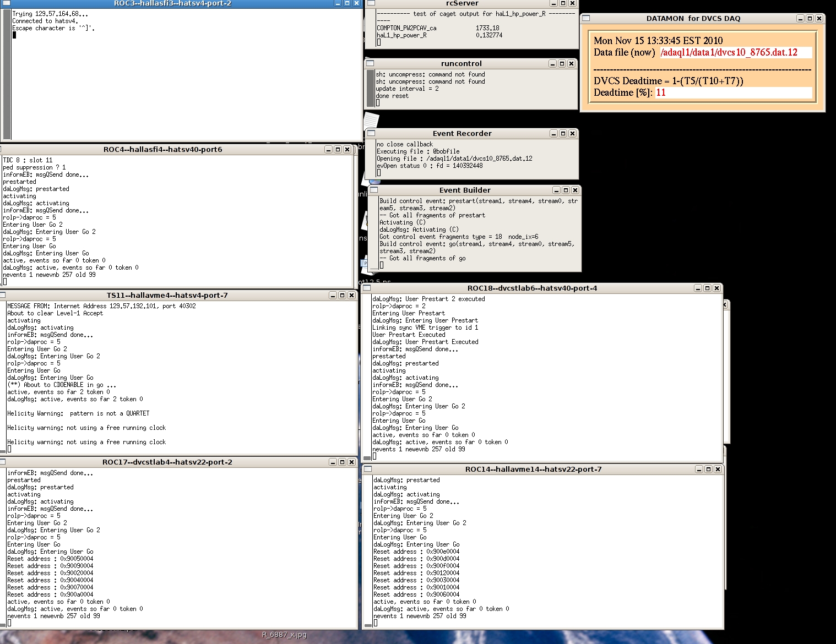Close the Event Recorder window
Screen dimensions: 836x644
(572, 133)
